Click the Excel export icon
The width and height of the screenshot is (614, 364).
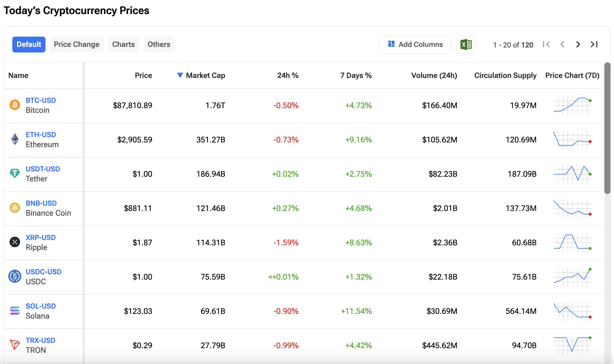(x=466, y=44)
